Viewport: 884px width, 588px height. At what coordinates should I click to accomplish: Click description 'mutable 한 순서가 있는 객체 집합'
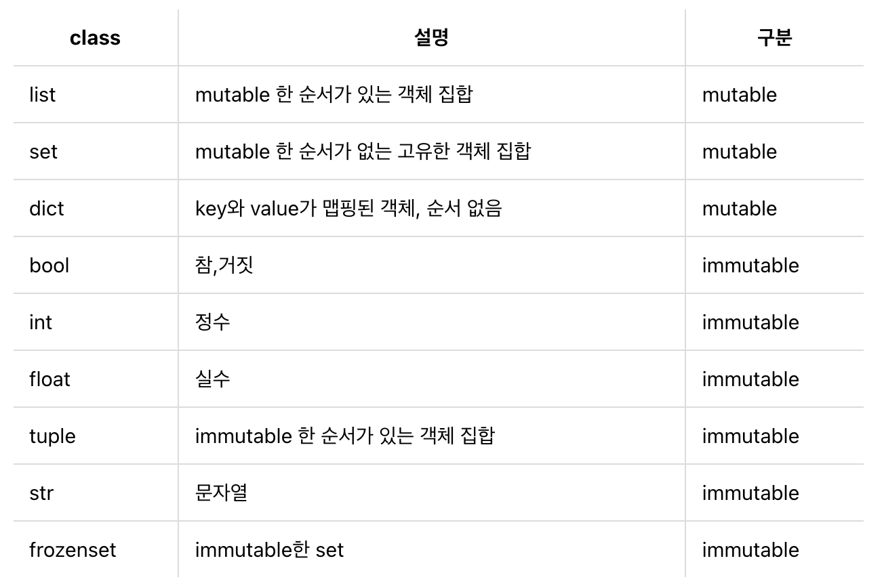(334, 95)
